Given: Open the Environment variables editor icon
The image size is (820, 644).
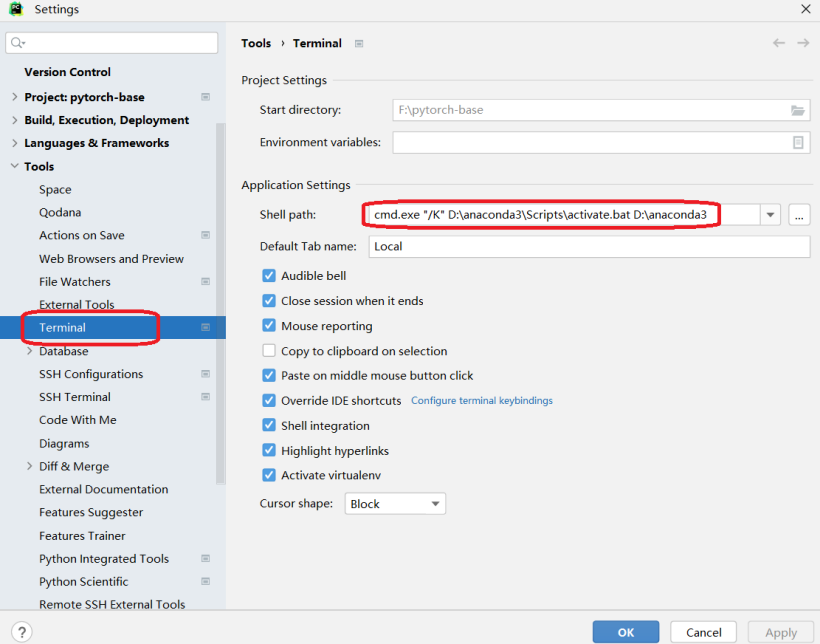Looking at the screenshot, I should click(x=797, y=143).
